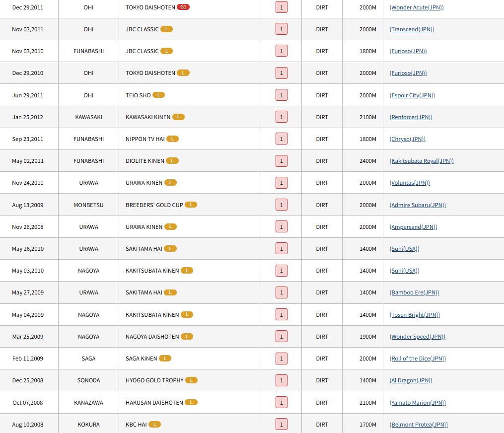Open the Chryso(JPN) link
The height and width of the screenshot is (433, 504).
coord(408,139)
